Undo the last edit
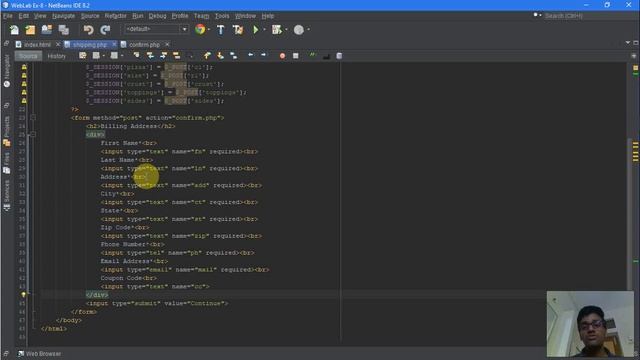 click(x=88, y=29)
